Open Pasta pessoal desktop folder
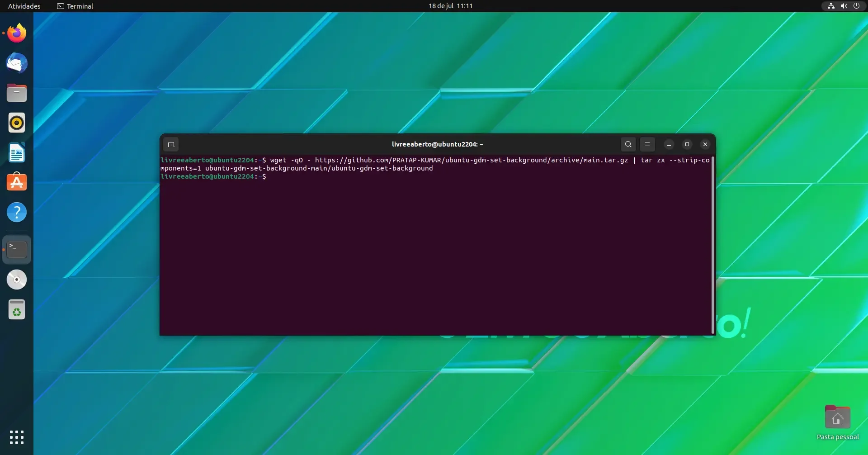This screenshot has height=455, width=868. tap(838, 422)
